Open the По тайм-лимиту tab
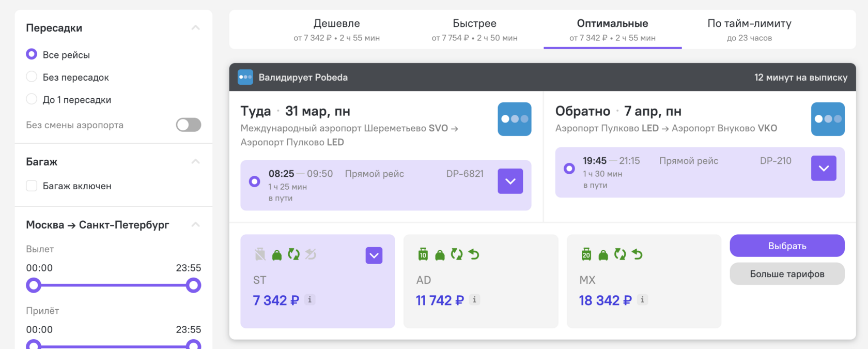This screenshot has height=349, width=868. pos(749,29)
